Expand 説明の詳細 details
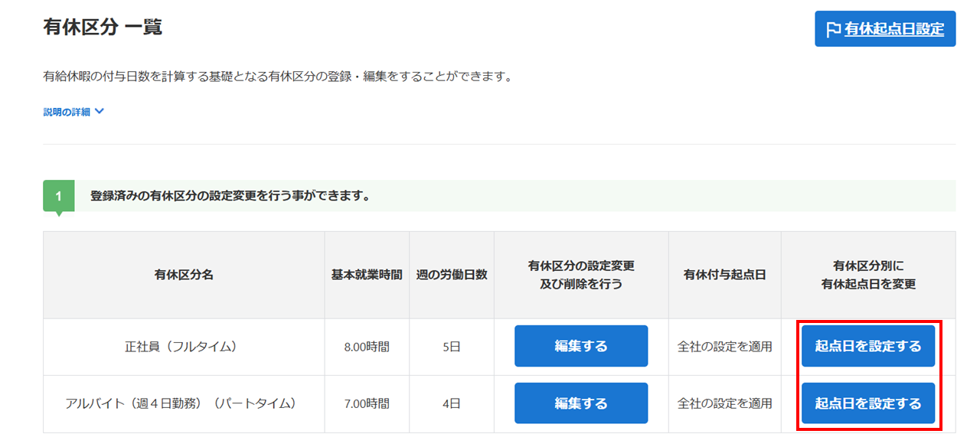The height and width of the screenshot is (447, 980). click(x=73, y=112)
